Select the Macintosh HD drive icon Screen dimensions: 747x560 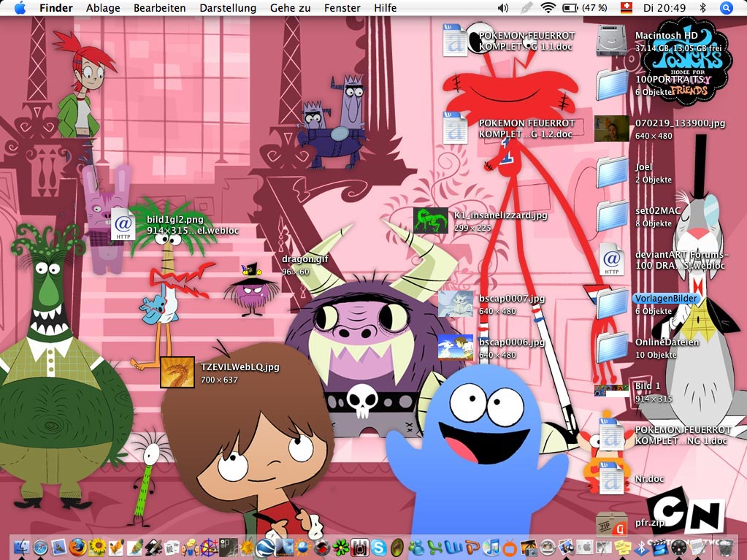coord(612,40)
